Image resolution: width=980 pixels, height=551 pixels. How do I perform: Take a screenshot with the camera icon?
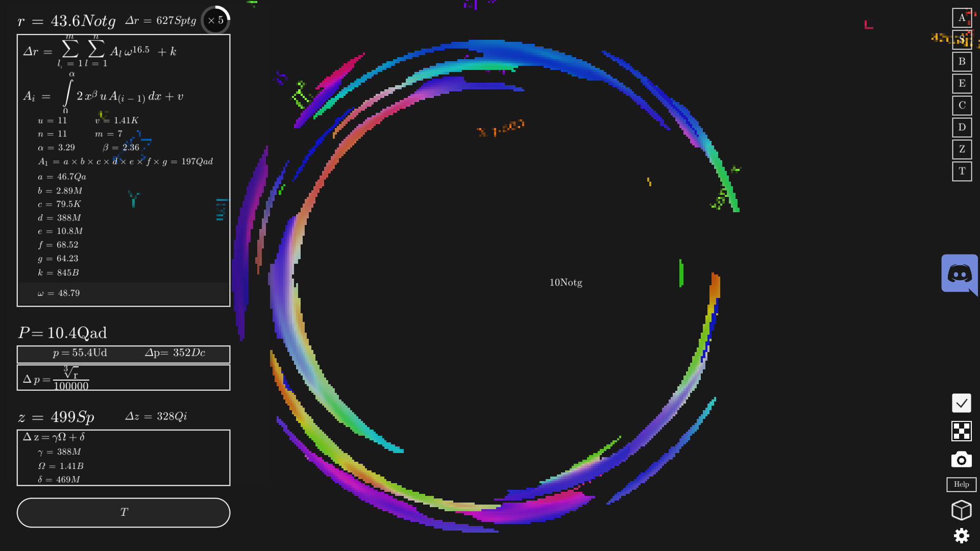(x=961, y=460)
